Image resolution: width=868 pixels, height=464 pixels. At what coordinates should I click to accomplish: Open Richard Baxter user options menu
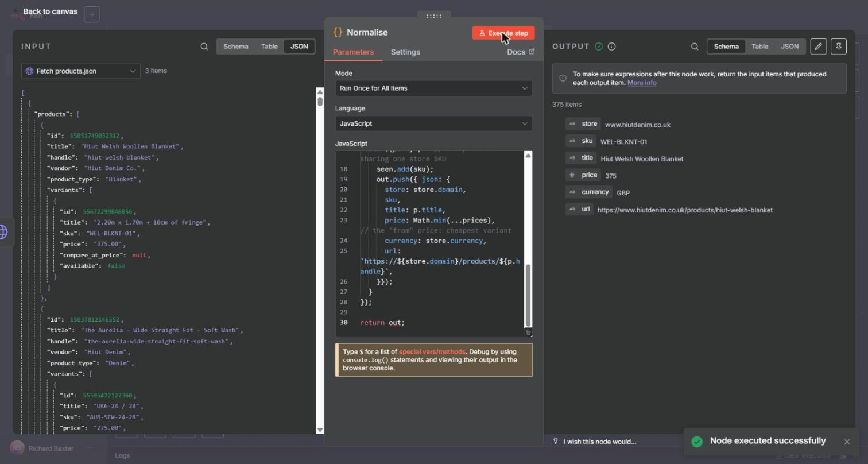coord(90,448)
